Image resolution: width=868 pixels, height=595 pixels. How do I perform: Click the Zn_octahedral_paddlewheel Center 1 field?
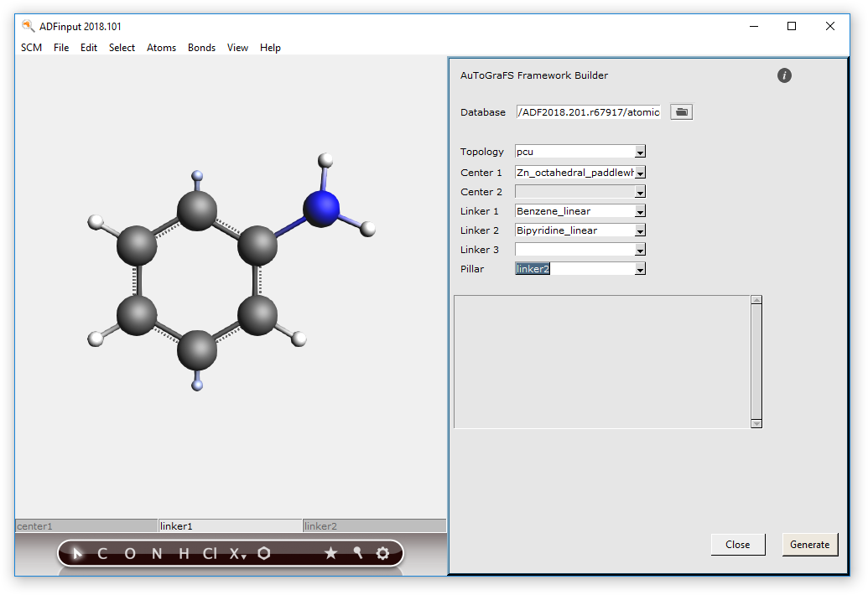[x=574, y=173]
